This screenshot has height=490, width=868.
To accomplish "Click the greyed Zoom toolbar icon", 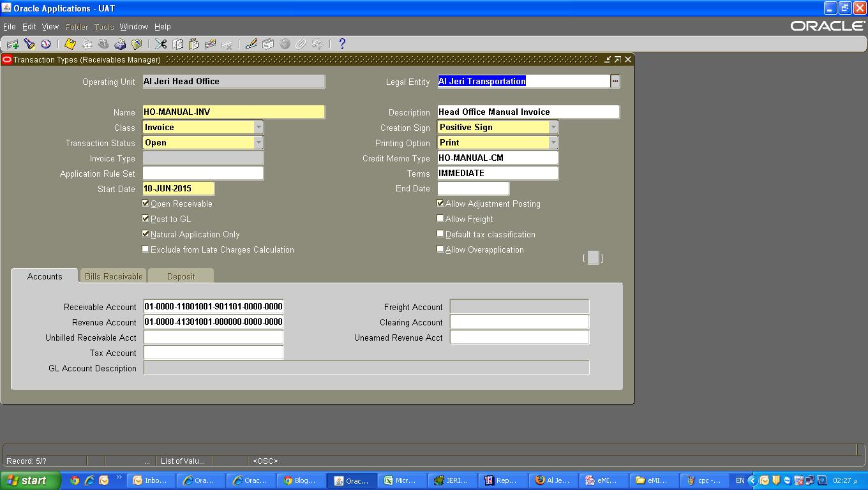I will point(268,44).
